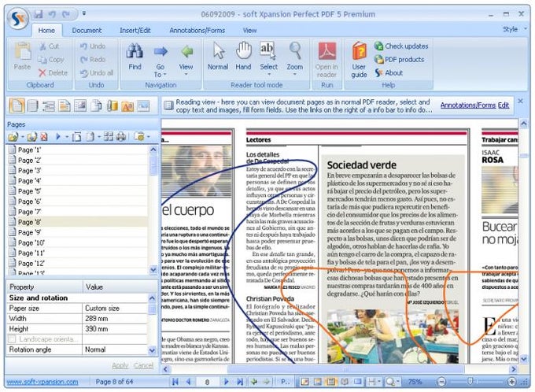535x392 pixels.
Task: Open the View ribbon tab
Action: pos(249,31)
